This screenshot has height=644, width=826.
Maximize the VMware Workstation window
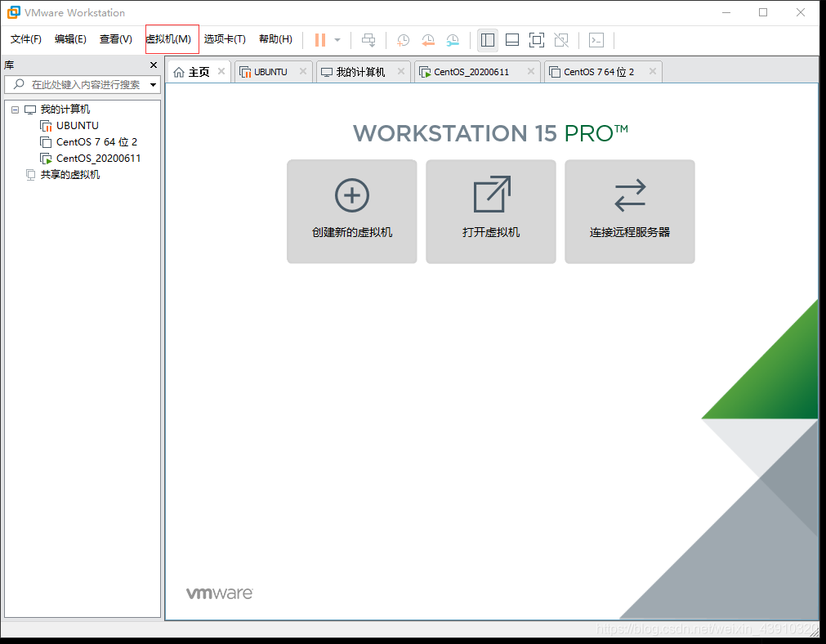763,12
